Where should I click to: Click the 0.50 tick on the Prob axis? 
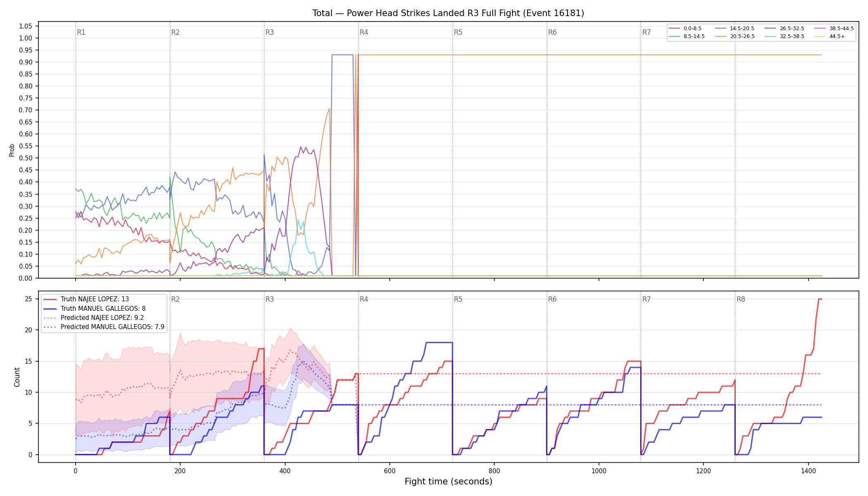(26, 158)
